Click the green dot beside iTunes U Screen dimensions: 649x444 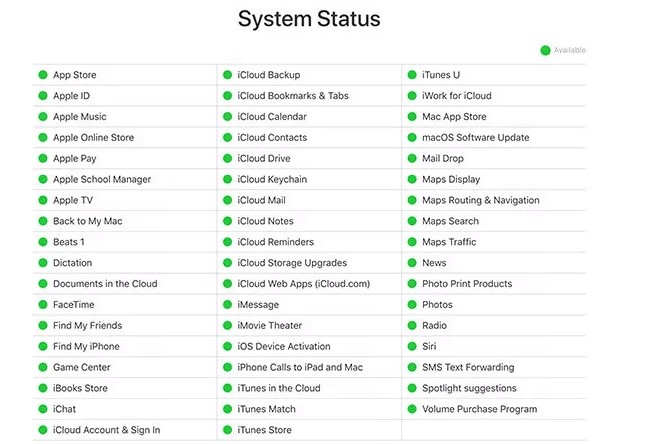tap(412, 75)
